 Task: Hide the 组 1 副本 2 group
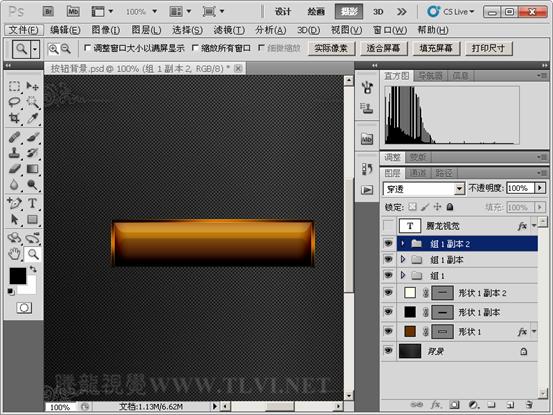388,243
